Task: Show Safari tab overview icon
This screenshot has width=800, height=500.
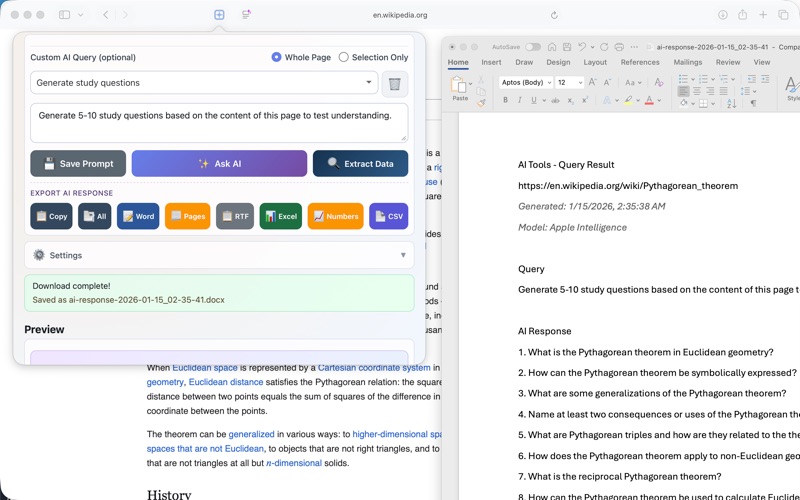Action: (783, 15)
